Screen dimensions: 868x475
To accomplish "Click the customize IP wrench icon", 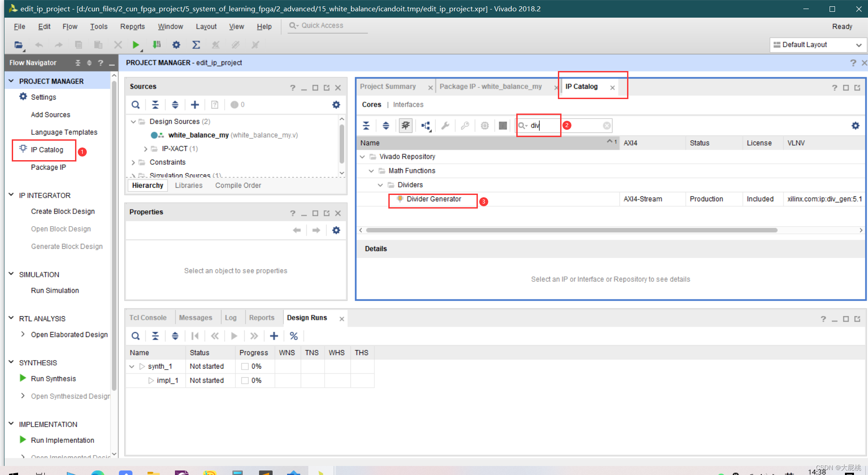I will tap(445, 126).
